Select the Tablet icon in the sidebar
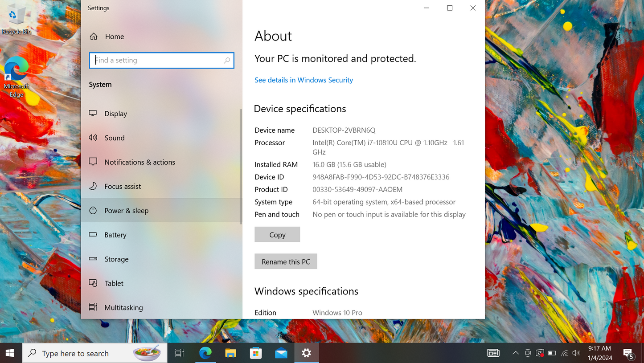Viewport: 644px width, 363px height. pos(93,283)
